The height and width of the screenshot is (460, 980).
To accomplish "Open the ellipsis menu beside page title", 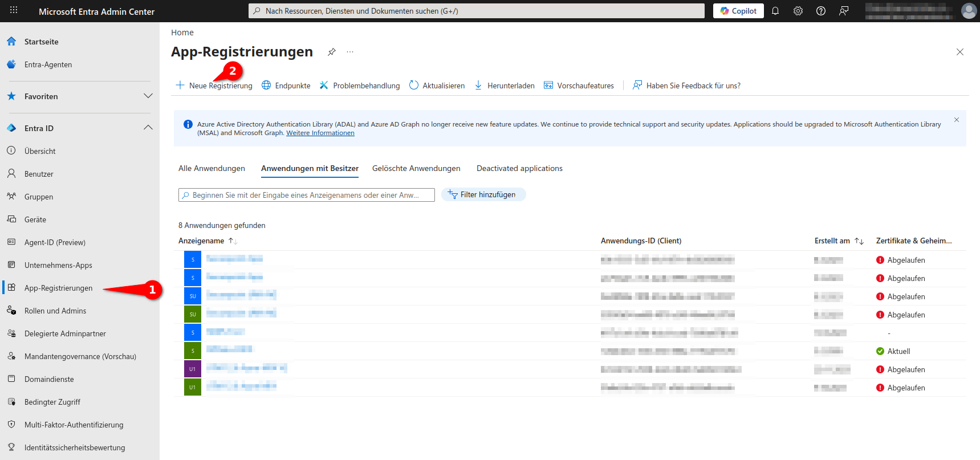I will pyautogui.click(x=350, y=52).
